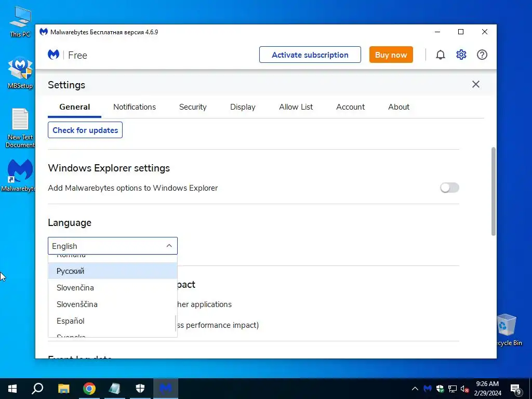Click the taskbar clock and date
The image size is (532, 399).
point(487,389)
